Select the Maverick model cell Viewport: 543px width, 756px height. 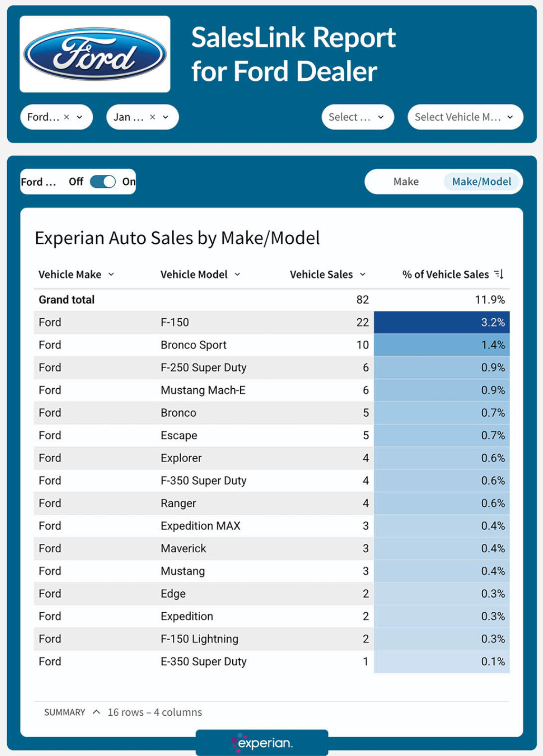click(183, 549)
